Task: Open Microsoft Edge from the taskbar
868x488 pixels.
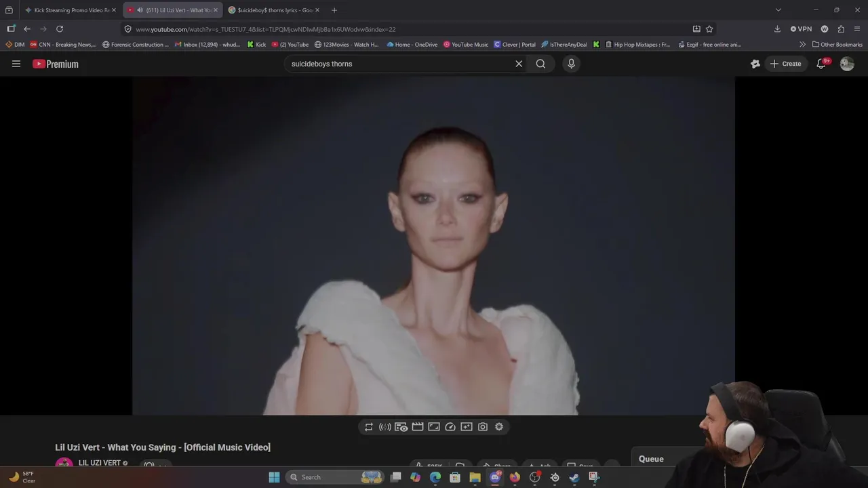Action: (x=435, y=477)
